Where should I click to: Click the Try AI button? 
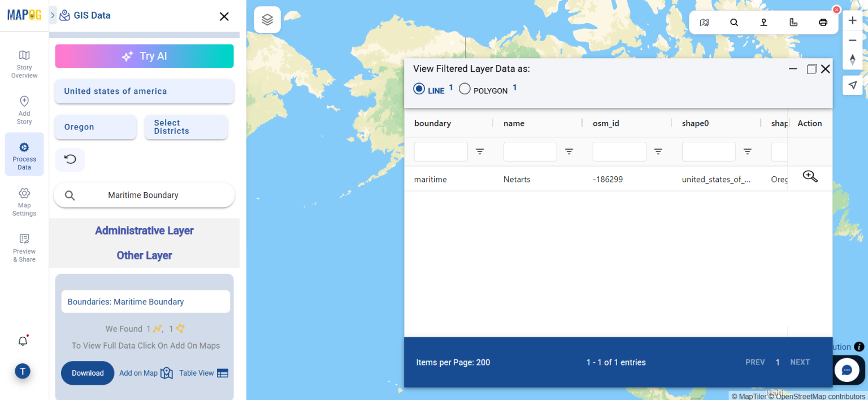click(144, 56)
